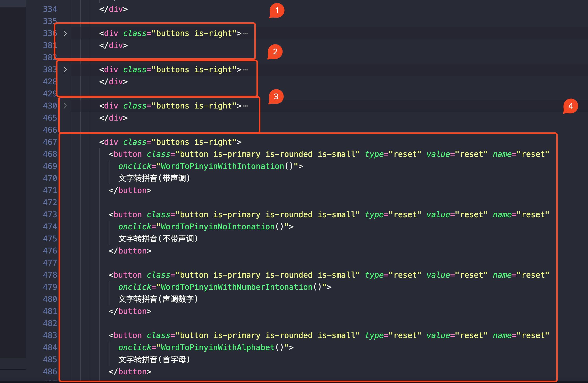Place cursor in WordToPinyinWithAlphabet onclick text

tap(218, 348)
